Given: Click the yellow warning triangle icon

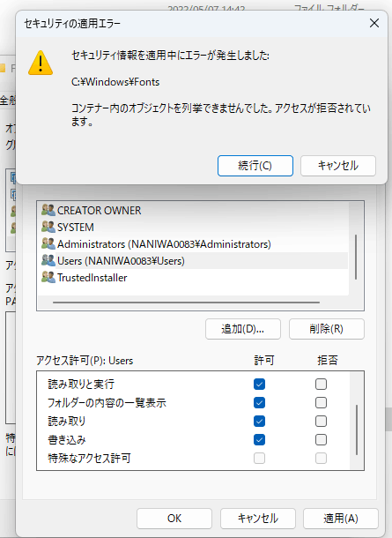Looking at the screenshot, I should [x=41, y=63].
